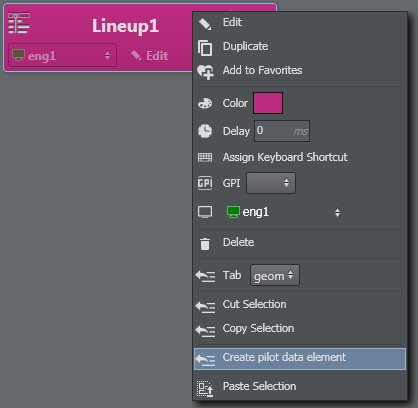The height and width of the screenshot is (408, 418).
Task: Choose Copy Selection menu entry
Action: coord(258,328)
